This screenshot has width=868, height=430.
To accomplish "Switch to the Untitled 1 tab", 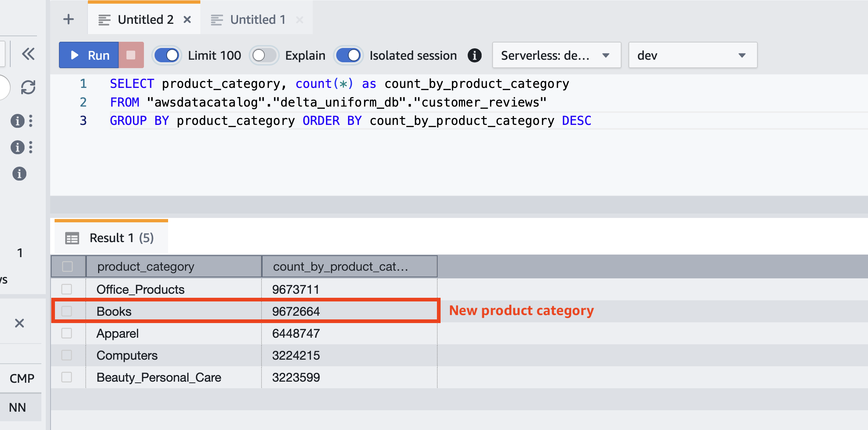I will pos(257,20).
